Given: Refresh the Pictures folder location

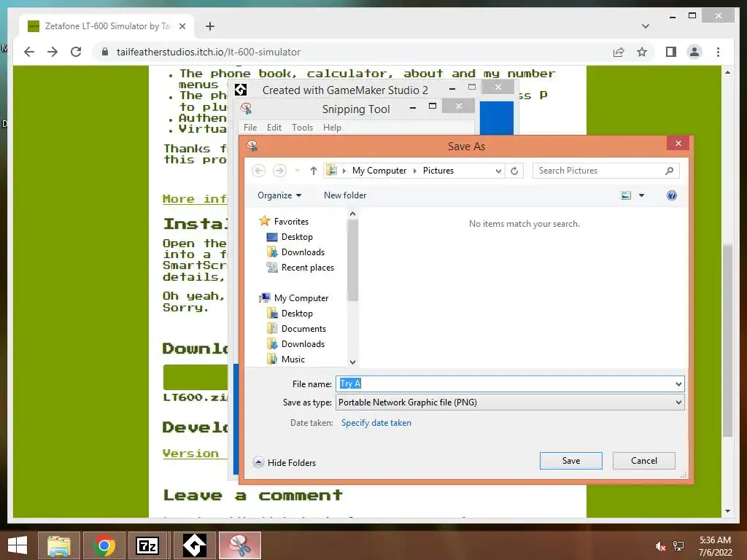Looking at the screenshot, I should [x=514, y=171].
